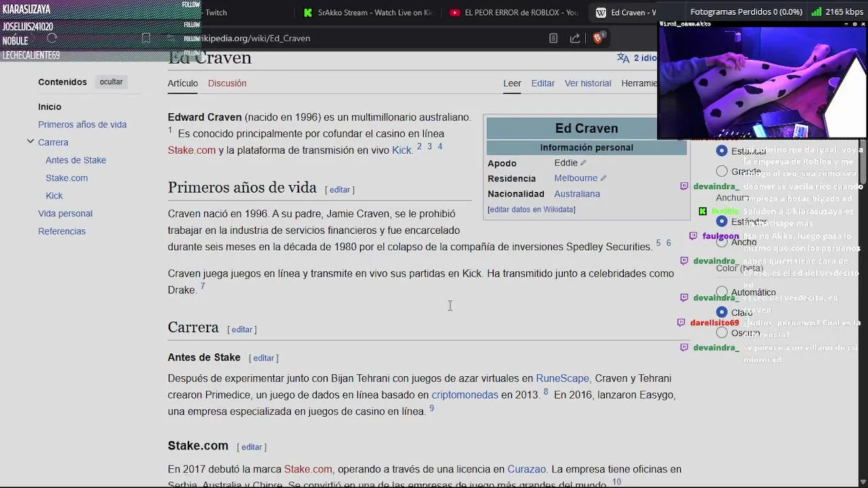Select the Claro color radio
This screenshot has height=488, width=868.
[x=722, y=312]
